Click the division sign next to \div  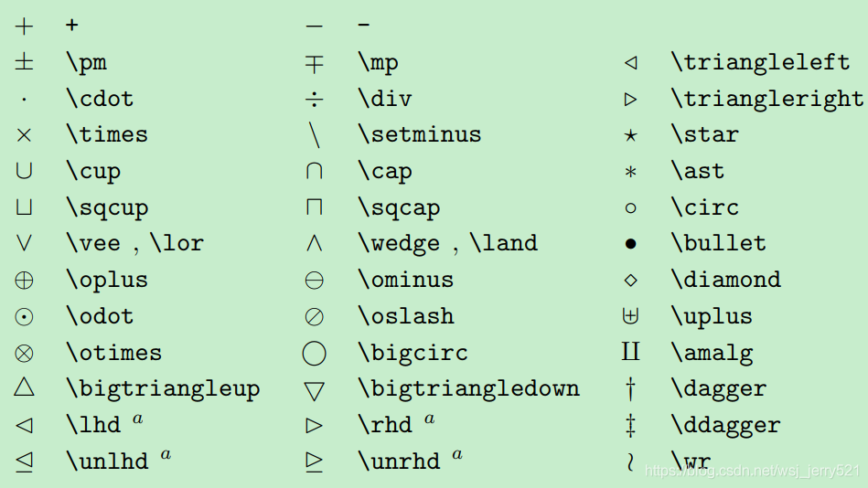[314, 100]
